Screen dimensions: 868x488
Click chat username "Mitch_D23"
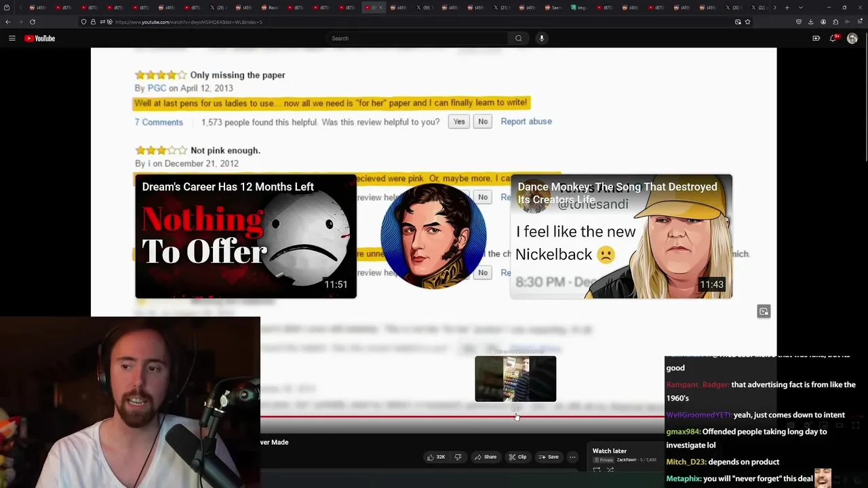pos(686,462)
